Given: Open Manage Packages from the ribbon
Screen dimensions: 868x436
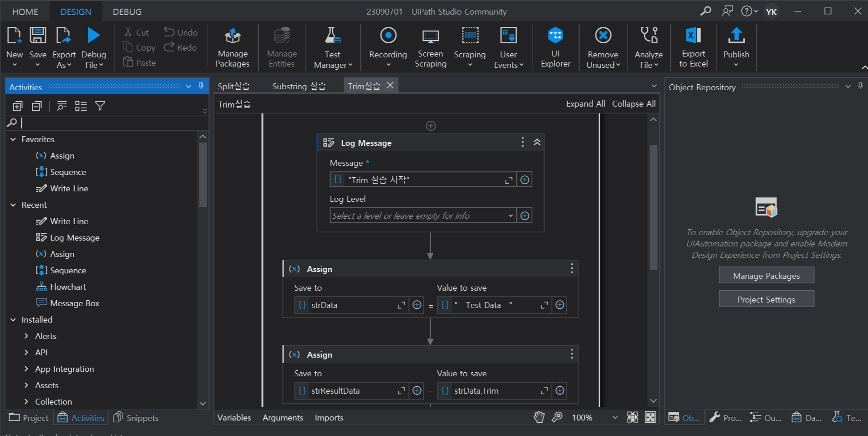Looking at the screenshot, I should coord(233,47).
